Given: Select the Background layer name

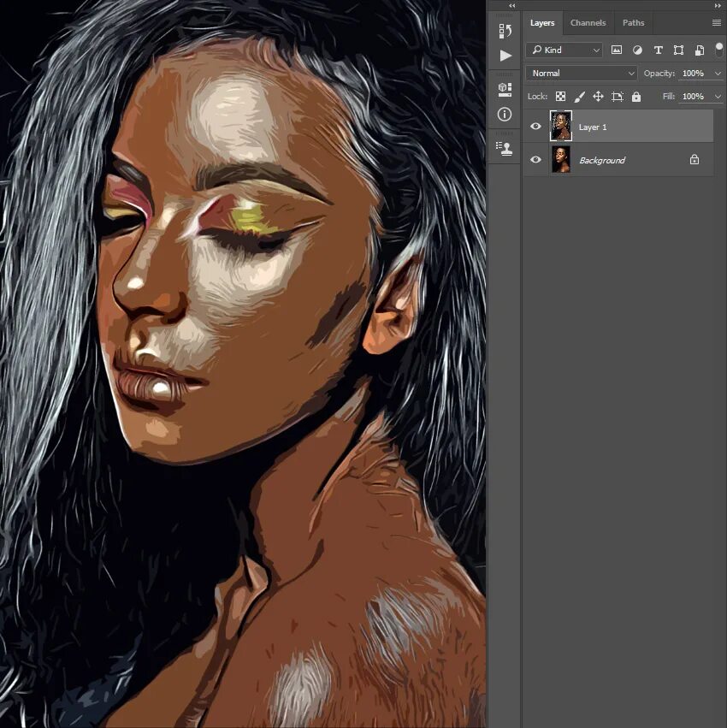Looking at the screenshot, I should 601,160.
